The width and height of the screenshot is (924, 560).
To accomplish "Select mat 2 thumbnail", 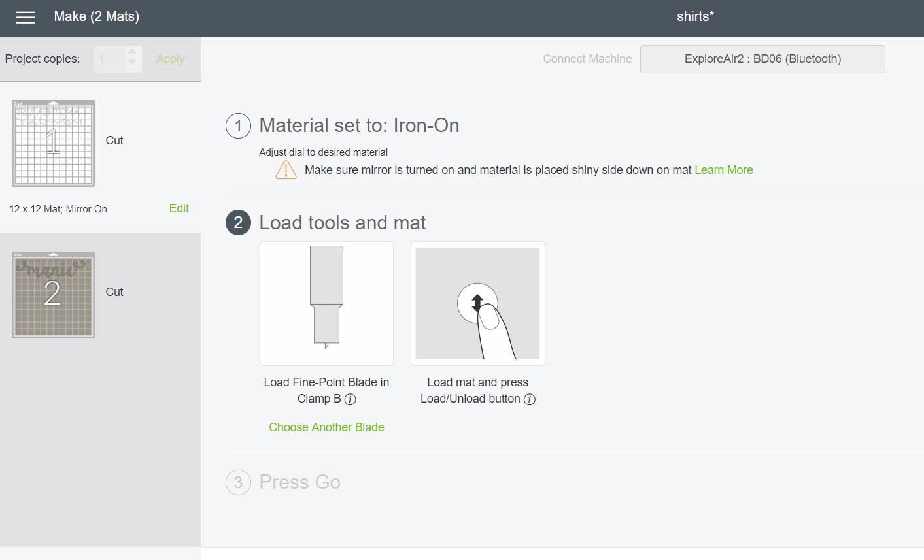I will (53, 295).
